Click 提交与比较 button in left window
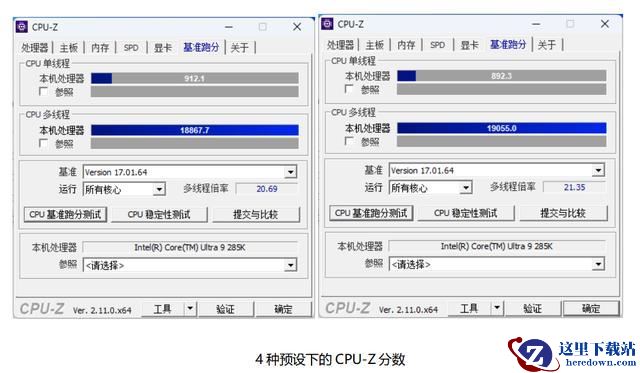Viewport: 640px width, 373px height. 256,215
